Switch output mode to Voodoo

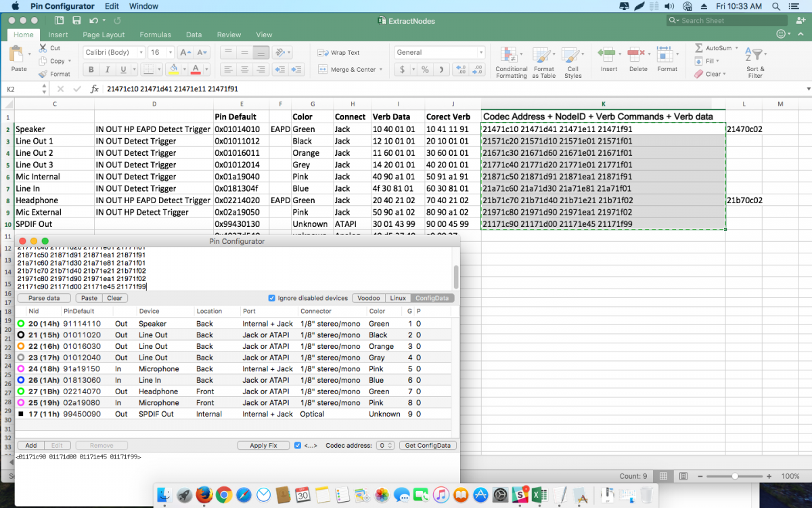pyautogui.click(x=369, y=298)
